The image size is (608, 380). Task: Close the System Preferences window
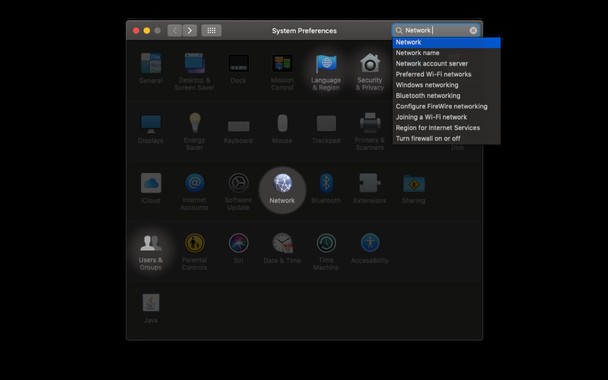coord(136,31)
